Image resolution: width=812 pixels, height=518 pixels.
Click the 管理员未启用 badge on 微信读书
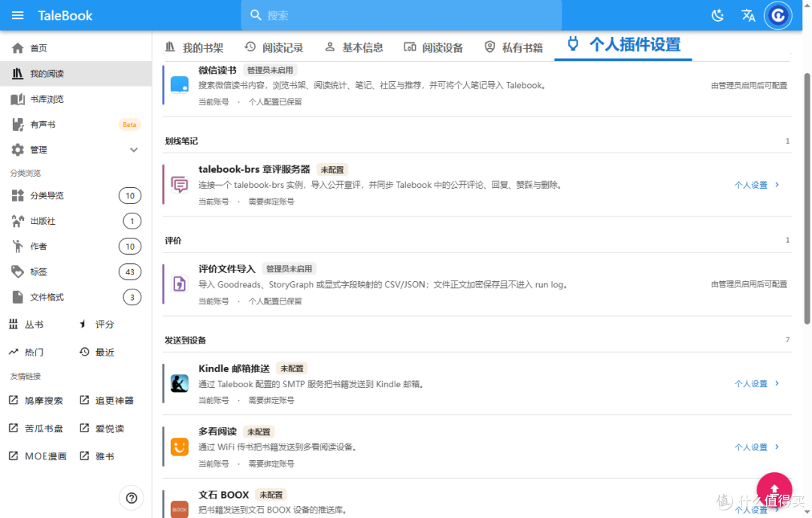(x=270, y=71)
